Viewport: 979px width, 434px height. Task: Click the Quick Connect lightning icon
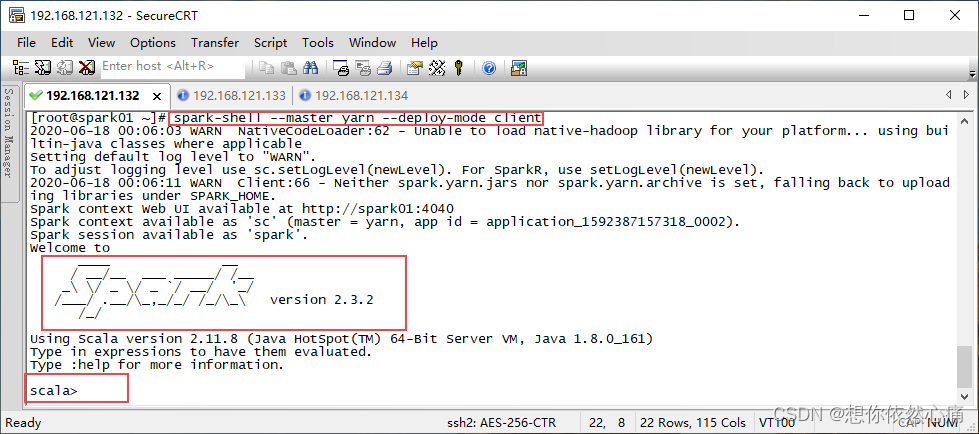click(42, 67)
